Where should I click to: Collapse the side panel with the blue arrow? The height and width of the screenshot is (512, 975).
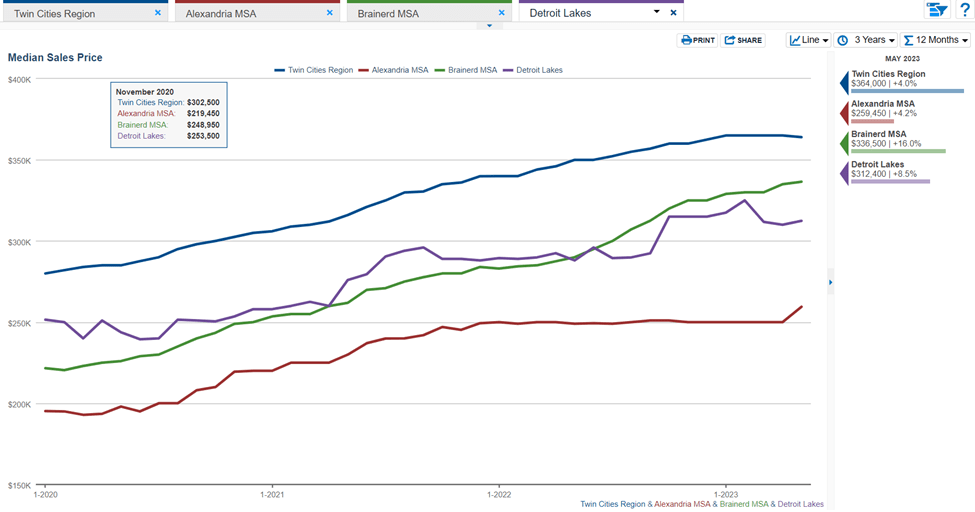[830, 284]
